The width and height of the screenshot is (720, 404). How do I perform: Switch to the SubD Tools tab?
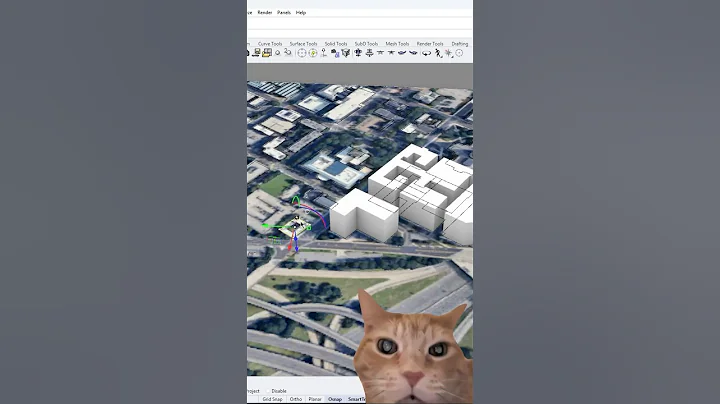366,44
